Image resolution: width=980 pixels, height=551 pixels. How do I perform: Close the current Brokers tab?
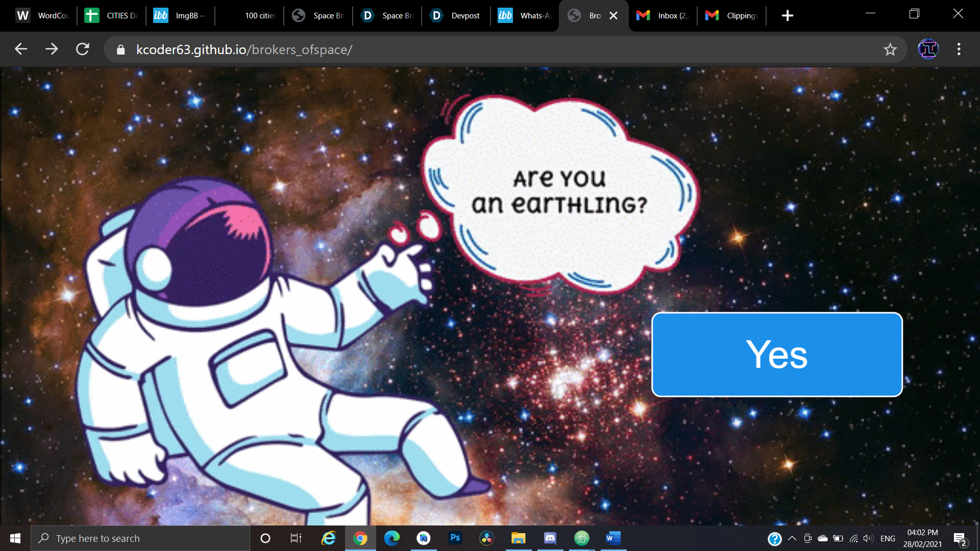[614, 16]
